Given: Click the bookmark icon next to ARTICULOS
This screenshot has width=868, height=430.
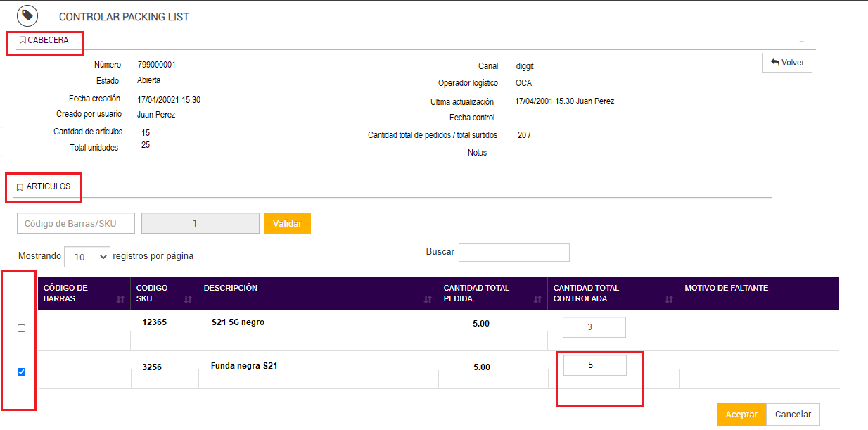Looking at the screenshot, I should [x=20, y=187].
